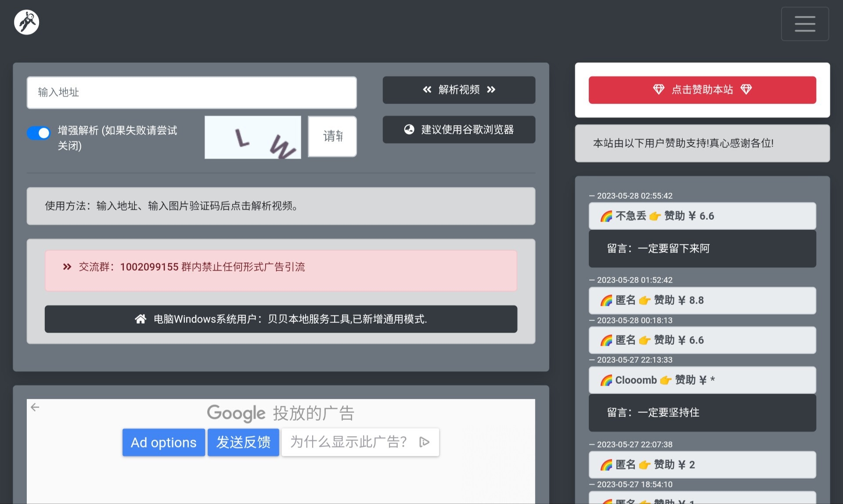Click the AdChoices triangle icon
Image resolution: width=843 pixels, height=504 pixels.
424,442
